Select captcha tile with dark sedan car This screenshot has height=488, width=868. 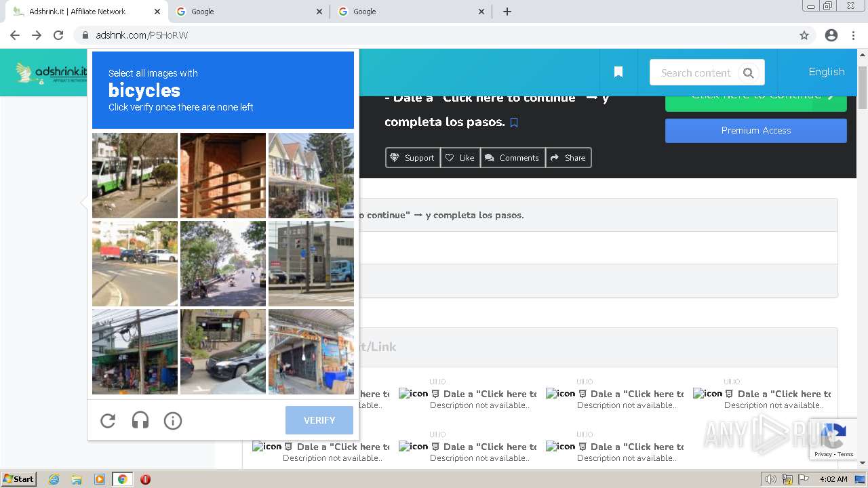click(x=223, y=352)
